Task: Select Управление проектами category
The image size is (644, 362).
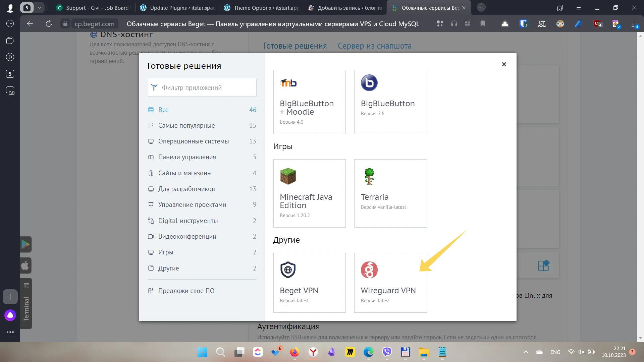Action: (202, 204)
